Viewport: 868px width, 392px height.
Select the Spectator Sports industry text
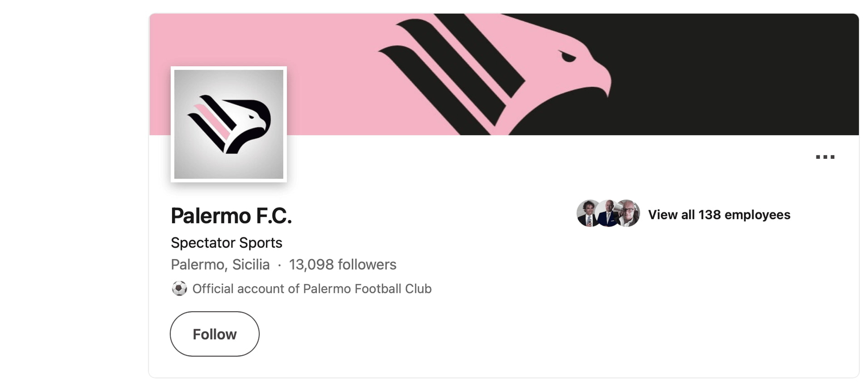(226, 242)
